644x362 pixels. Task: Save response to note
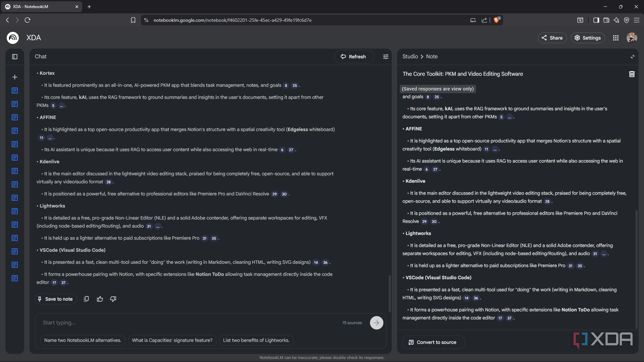click(55, 299)
